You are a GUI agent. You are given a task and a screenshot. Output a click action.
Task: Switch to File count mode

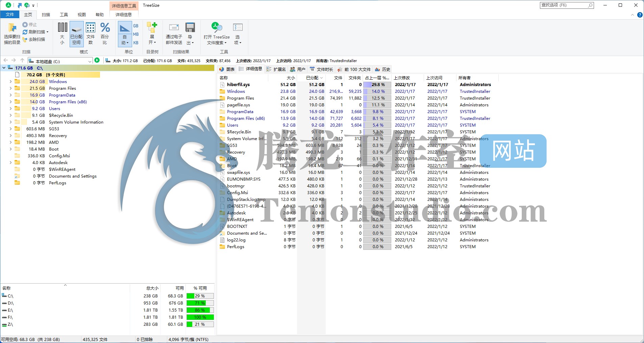point(91,33)
